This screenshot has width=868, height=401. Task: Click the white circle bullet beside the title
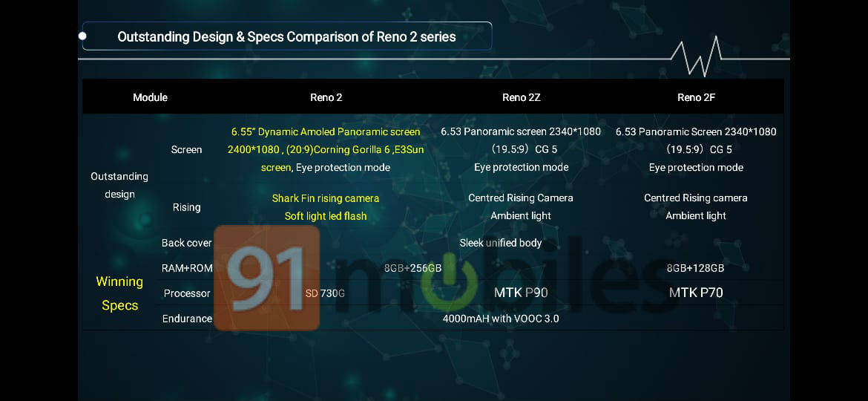pos(82,36)
